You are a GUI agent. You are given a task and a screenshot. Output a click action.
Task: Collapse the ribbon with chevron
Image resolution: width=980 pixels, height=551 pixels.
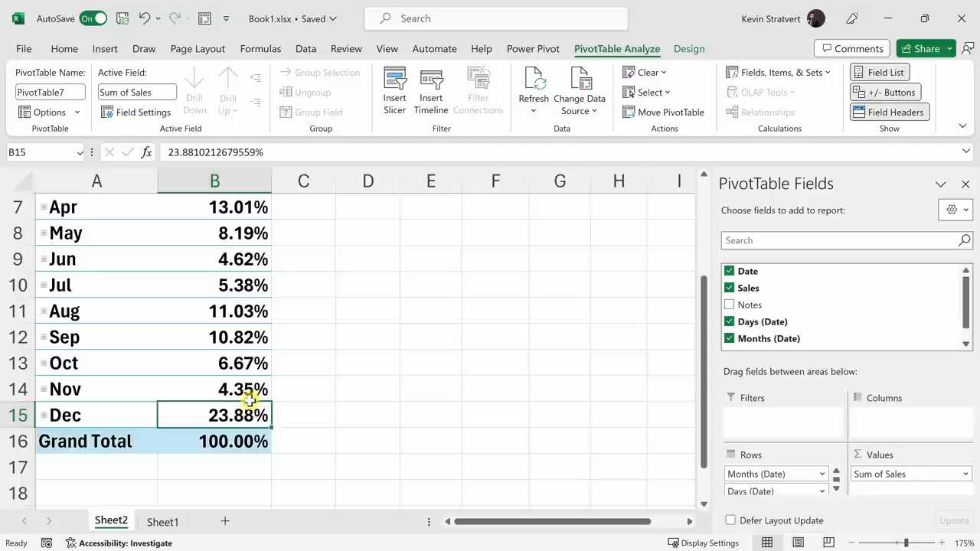coord(963,126)
